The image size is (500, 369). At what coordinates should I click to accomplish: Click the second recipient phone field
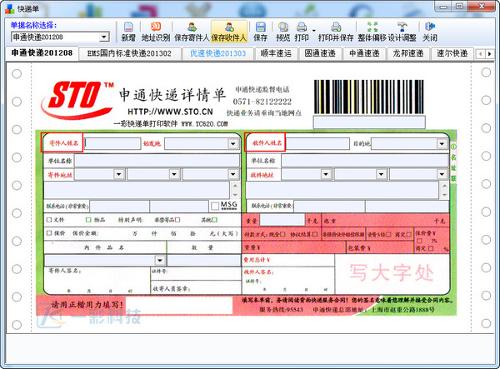coord(407,207)
